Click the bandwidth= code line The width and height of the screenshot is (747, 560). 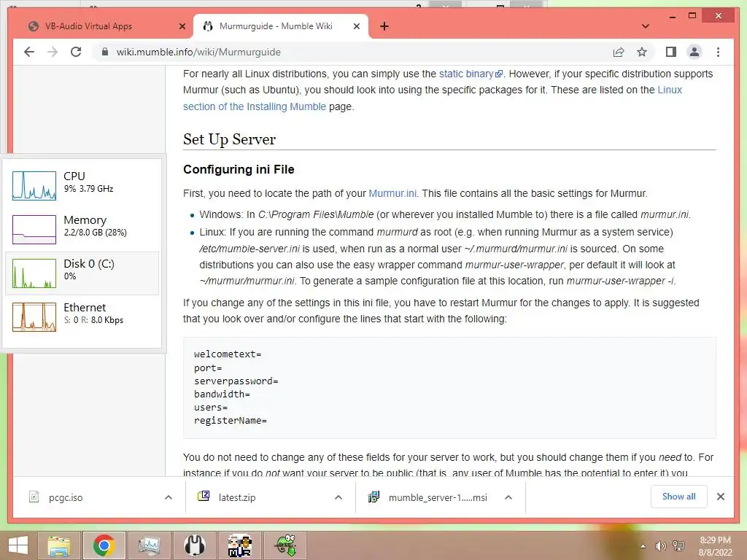(x=222, y=394)
